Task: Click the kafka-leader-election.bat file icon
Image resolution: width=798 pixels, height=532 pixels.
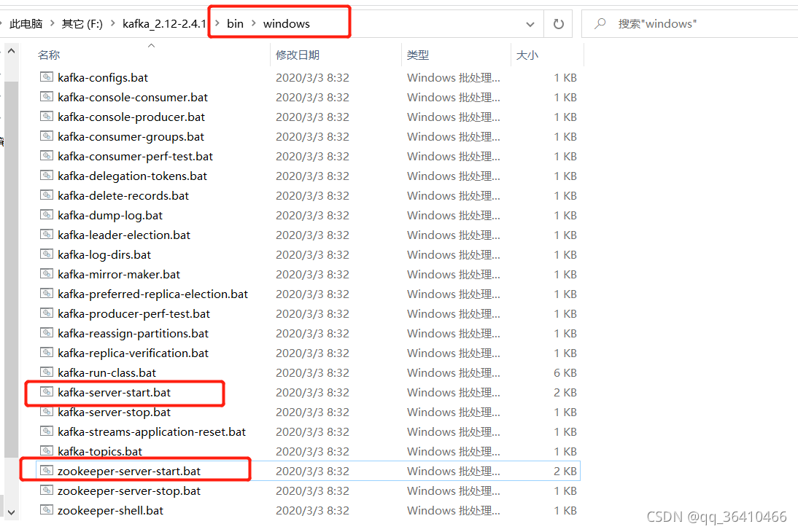Action: [46, 235]
